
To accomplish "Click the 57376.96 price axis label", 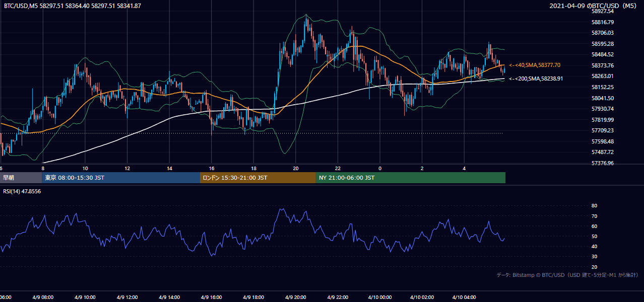I will (602, 163).
